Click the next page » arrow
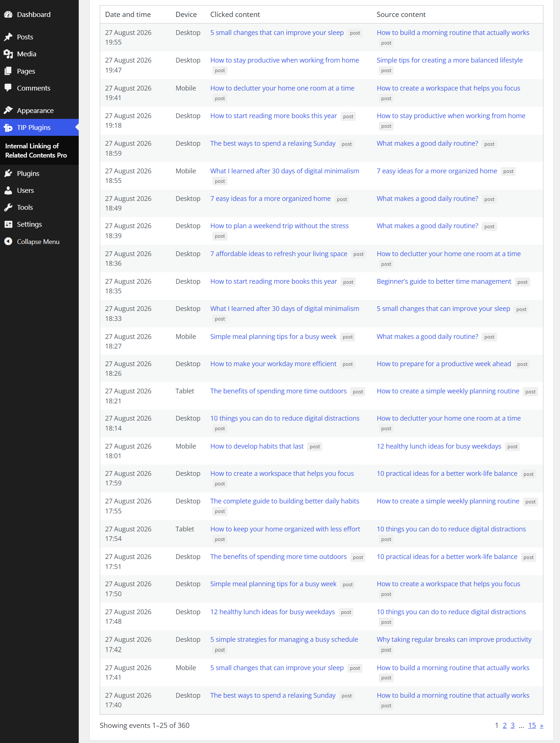Viewport: 560px width, 743px height. [x=541, y=725]
